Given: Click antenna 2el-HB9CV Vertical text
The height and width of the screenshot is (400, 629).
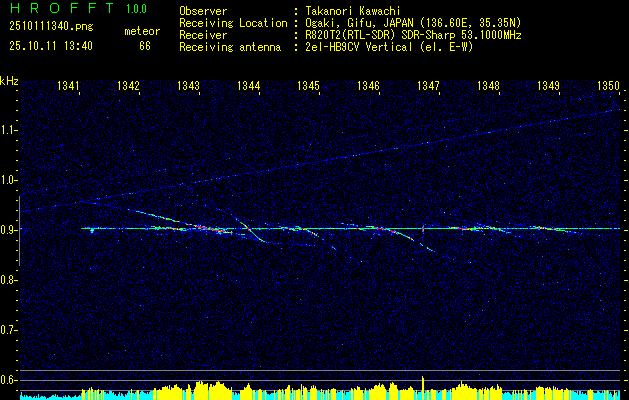Looking at the screenshot, I should (x=389, y=47).
